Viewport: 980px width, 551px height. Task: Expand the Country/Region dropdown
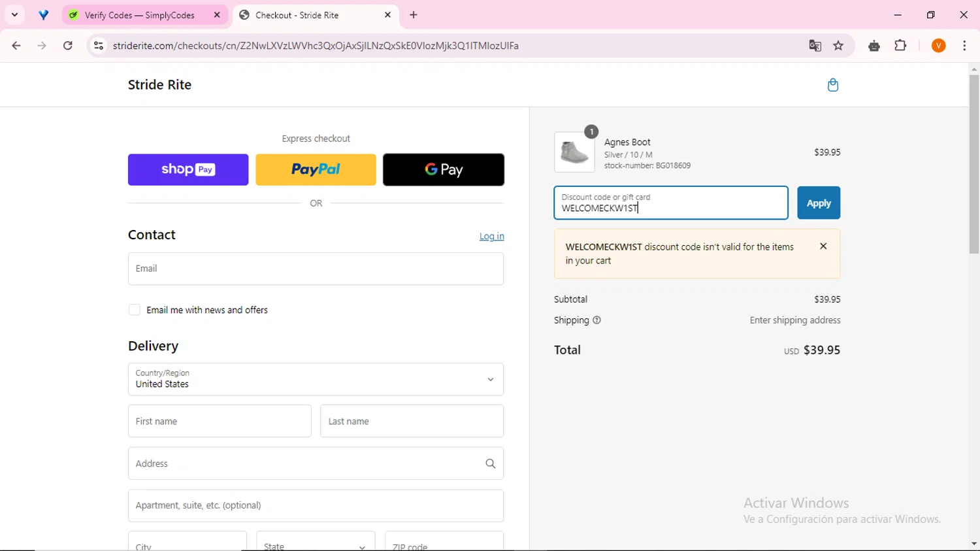tap(316, 379)
